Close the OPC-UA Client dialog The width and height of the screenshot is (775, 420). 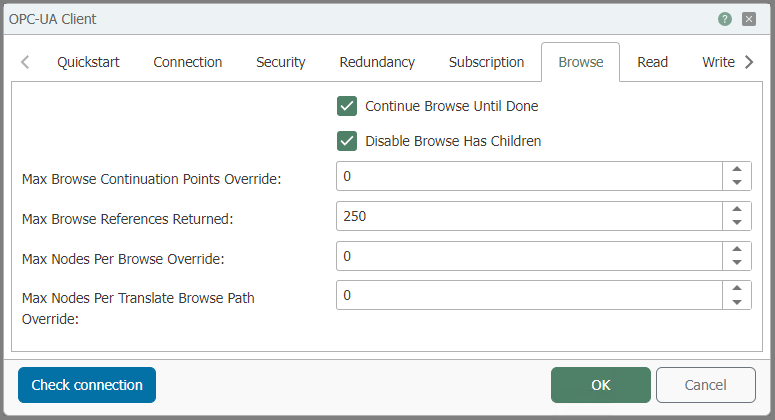click(749, 19)
